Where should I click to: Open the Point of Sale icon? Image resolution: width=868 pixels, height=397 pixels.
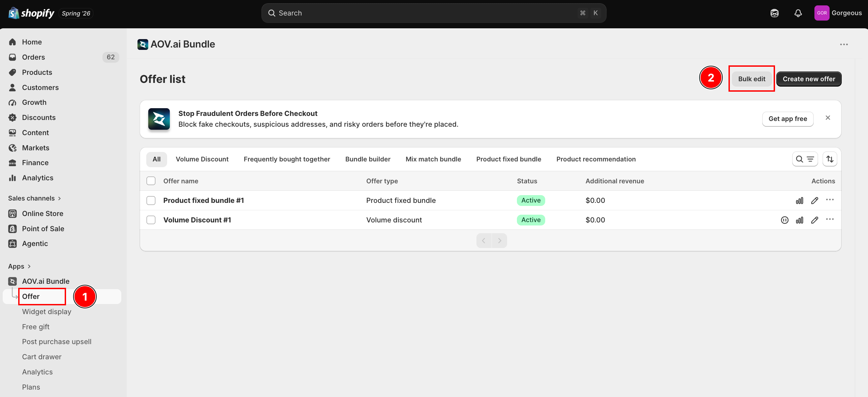(12, 229)
